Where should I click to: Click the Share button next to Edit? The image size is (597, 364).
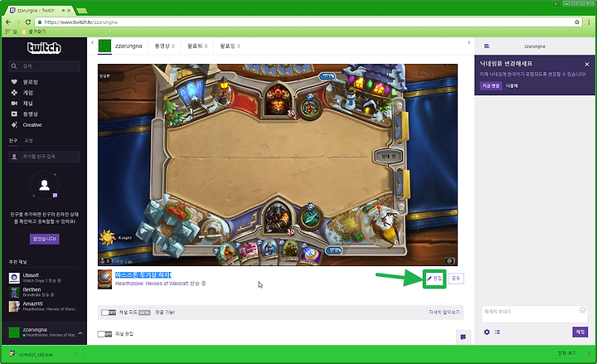coord(456,279)
